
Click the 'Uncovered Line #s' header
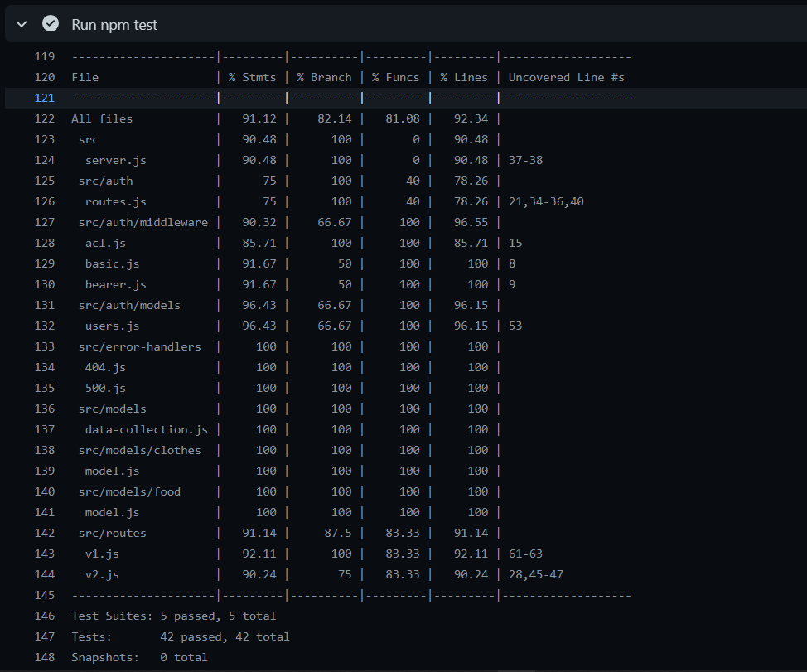coord(566,77)
